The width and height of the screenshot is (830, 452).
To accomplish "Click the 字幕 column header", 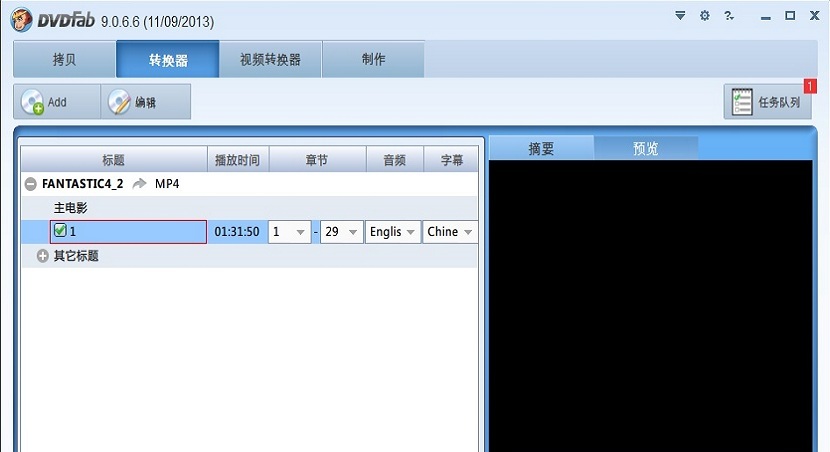I will (x=452, y=160).
